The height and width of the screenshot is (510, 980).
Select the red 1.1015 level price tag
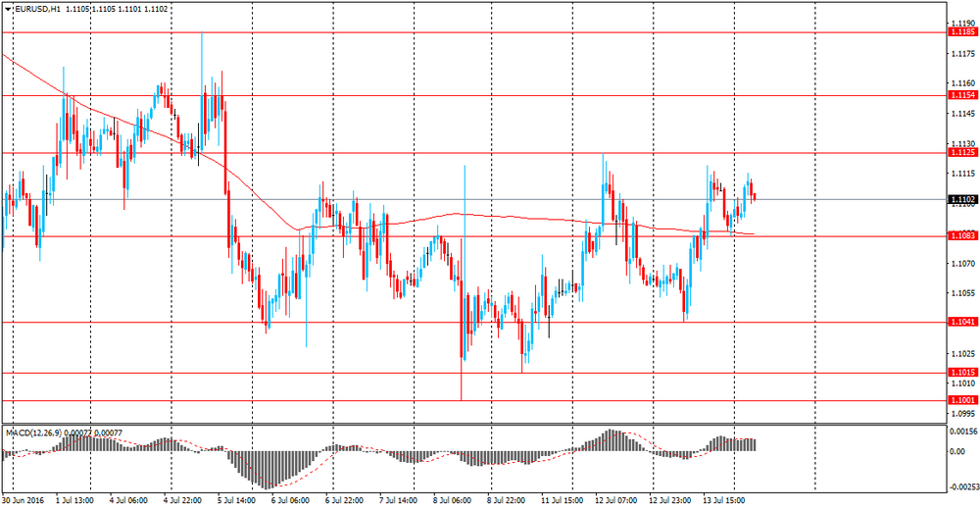(x=963, y=373)
